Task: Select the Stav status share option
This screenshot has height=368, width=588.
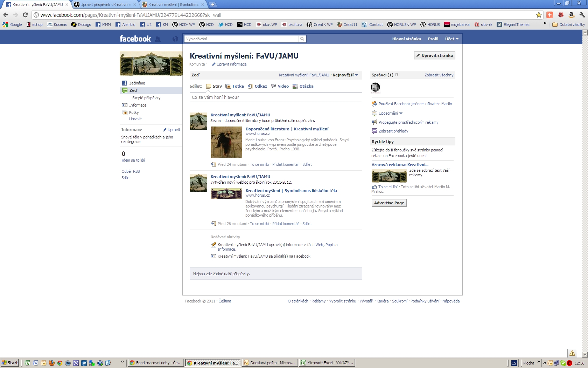Action: [214, 86]
